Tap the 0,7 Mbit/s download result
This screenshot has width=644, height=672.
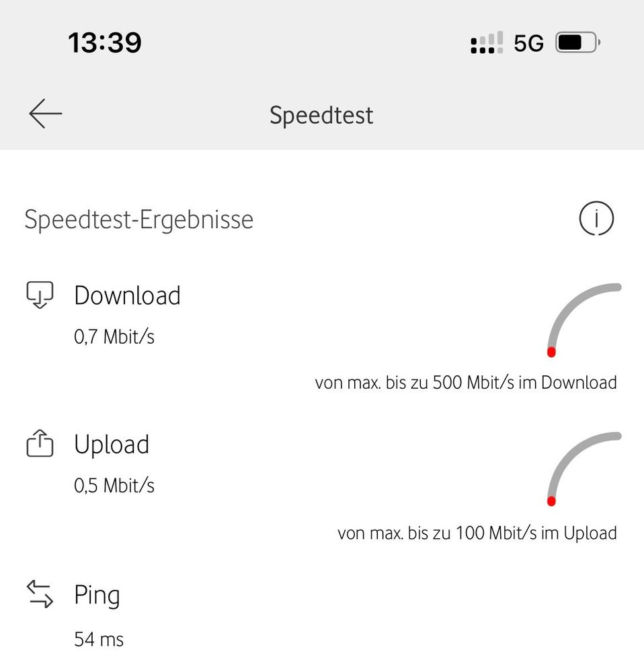114,336
